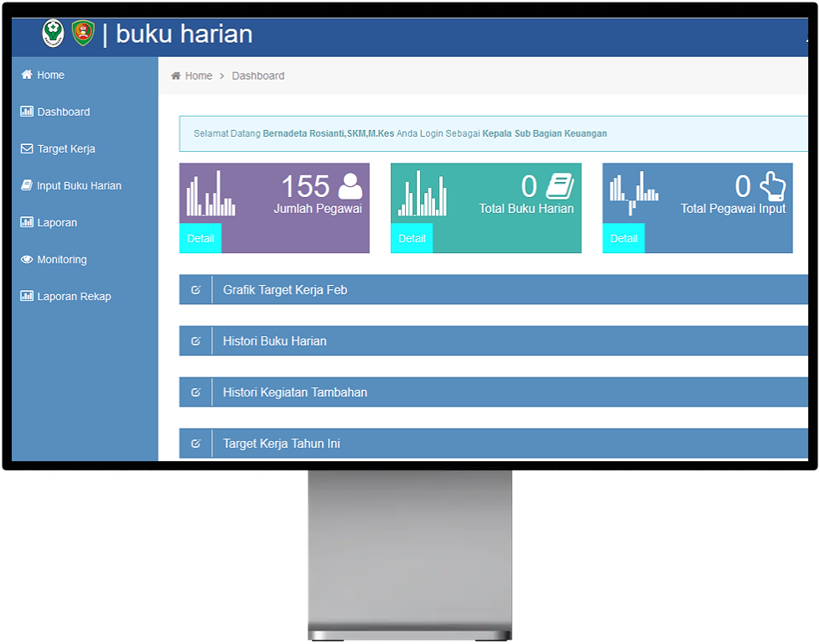
Task: Click the Input Buku Harian book icon
Action: (27, 185)
